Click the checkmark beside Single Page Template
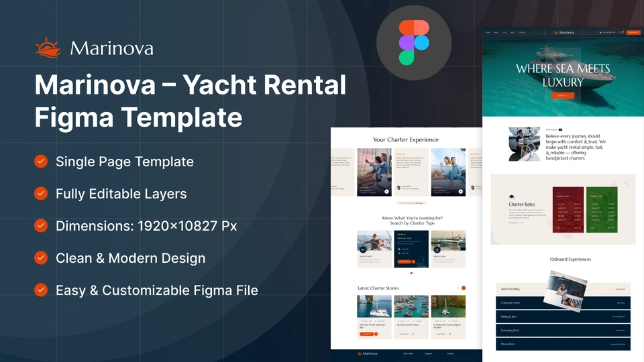This screenshot has width=644, height=362. pos(41,162)
